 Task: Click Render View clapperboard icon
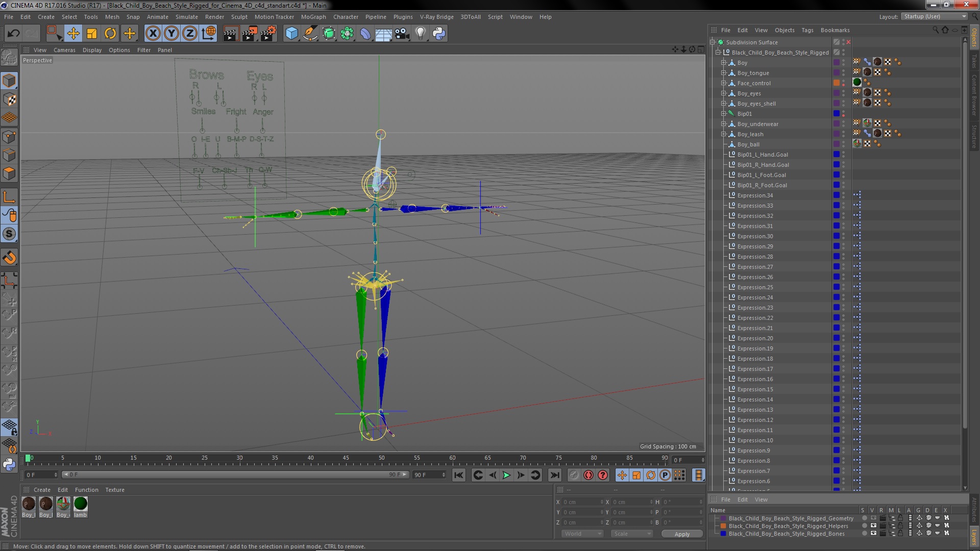click(x=230, y=34)
